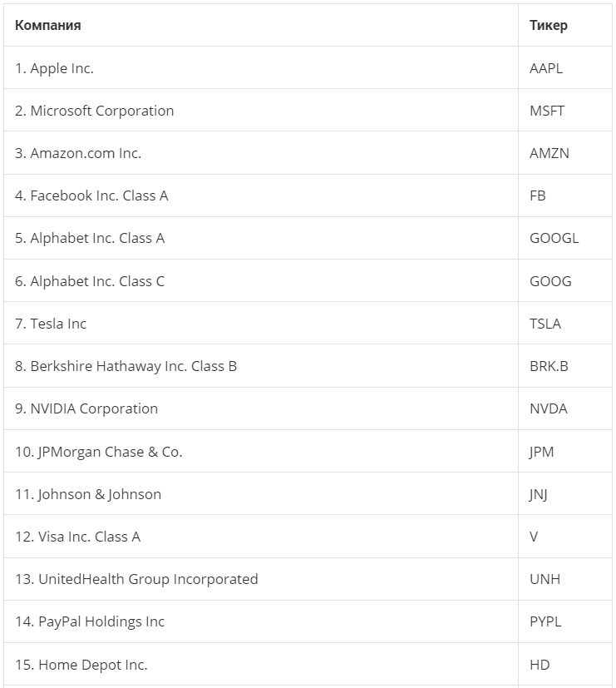Select the Tesla Inc company cell

[51, 324]
